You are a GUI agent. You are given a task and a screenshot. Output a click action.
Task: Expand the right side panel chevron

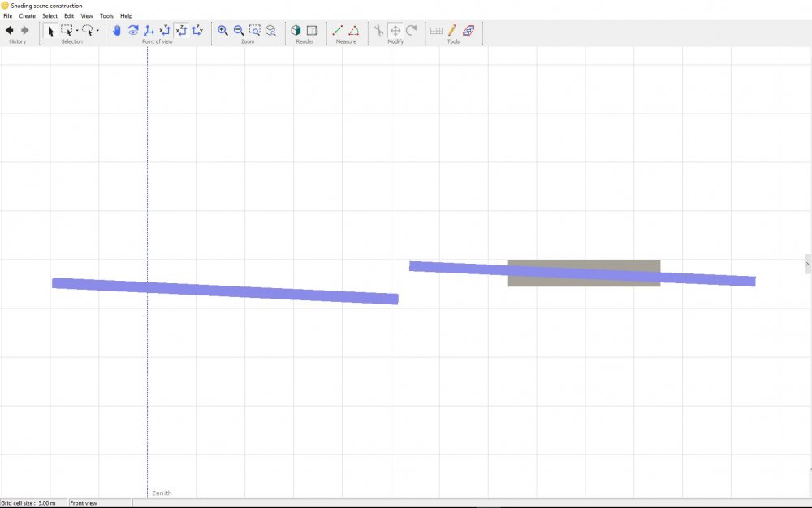pos(807,264)
